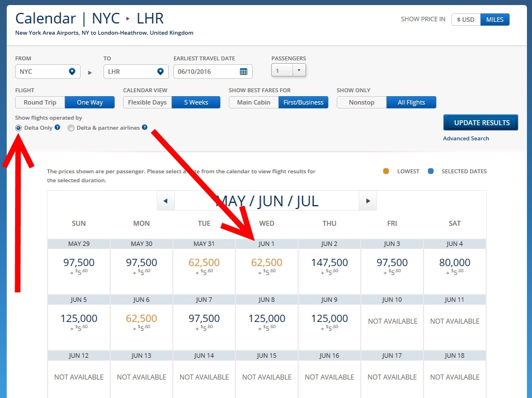
Task: Open the date picker calendar icon
Action: coord(243,71)
